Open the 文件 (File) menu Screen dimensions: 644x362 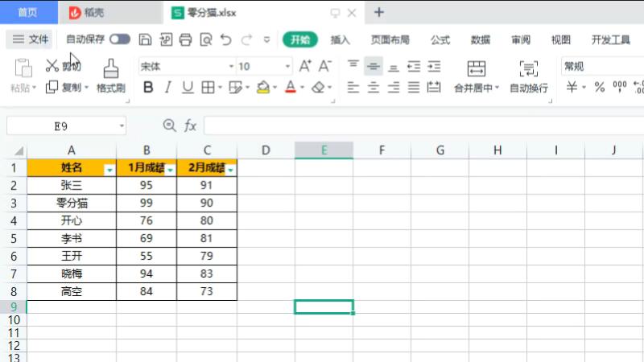tap(30, 39)
